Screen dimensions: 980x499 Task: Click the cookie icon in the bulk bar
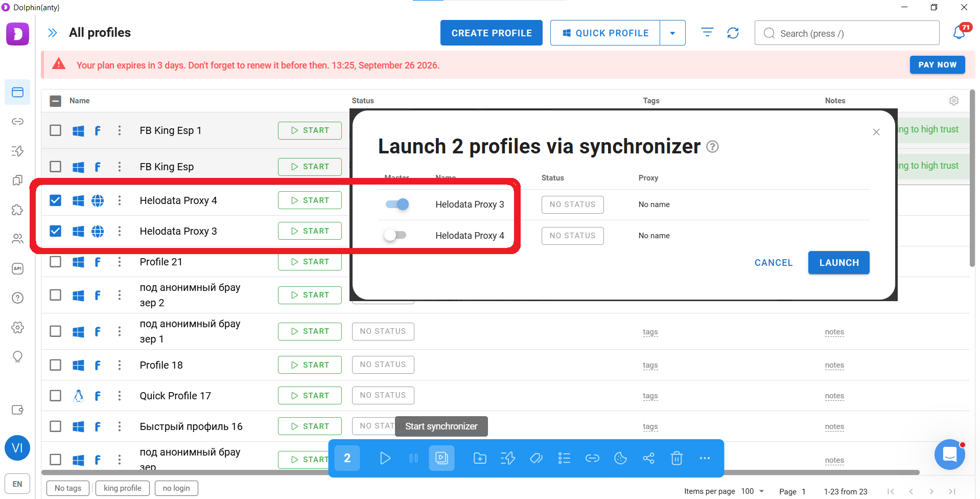pos(620,458)
